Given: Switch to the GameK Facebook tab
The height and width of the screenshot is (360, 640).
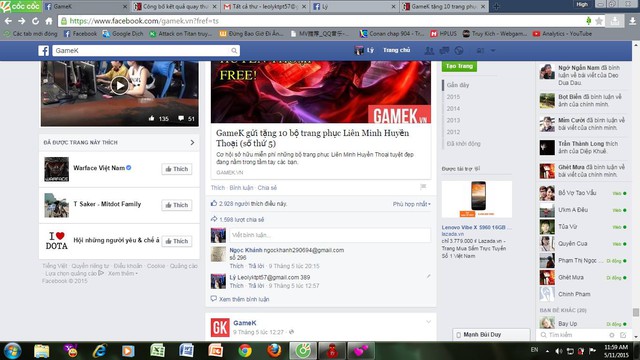Looking at the screenshot, I should [86, 7].
